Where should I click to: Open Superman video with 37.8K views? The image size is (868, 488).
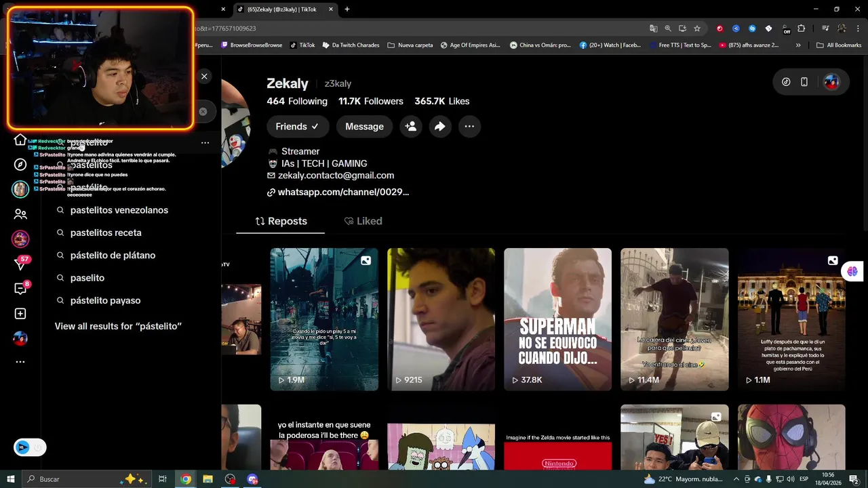point(557,319)
